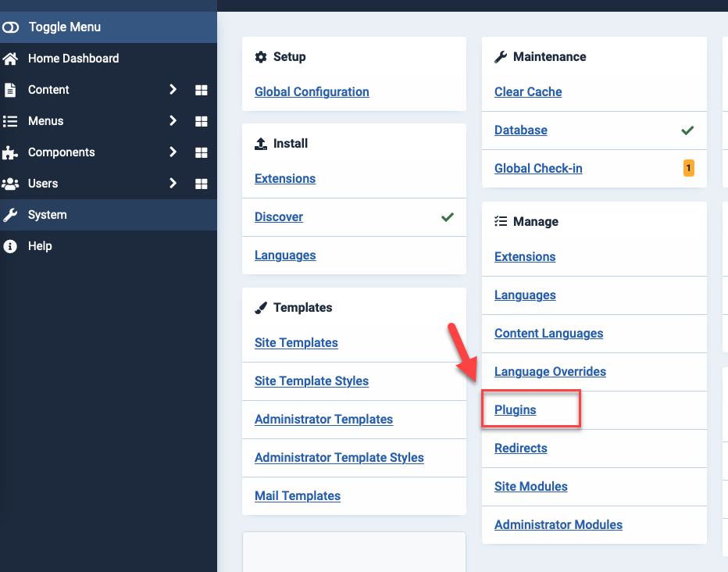728x572 pixels.
Task: Open the Users dashboard grid icon
Action: [201, 184]
